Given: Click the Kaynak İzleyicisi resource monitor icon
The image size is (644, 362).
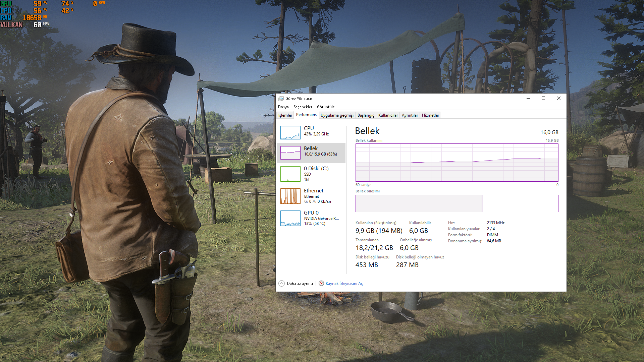Looking at the screenshot, I should coord(321,284).
